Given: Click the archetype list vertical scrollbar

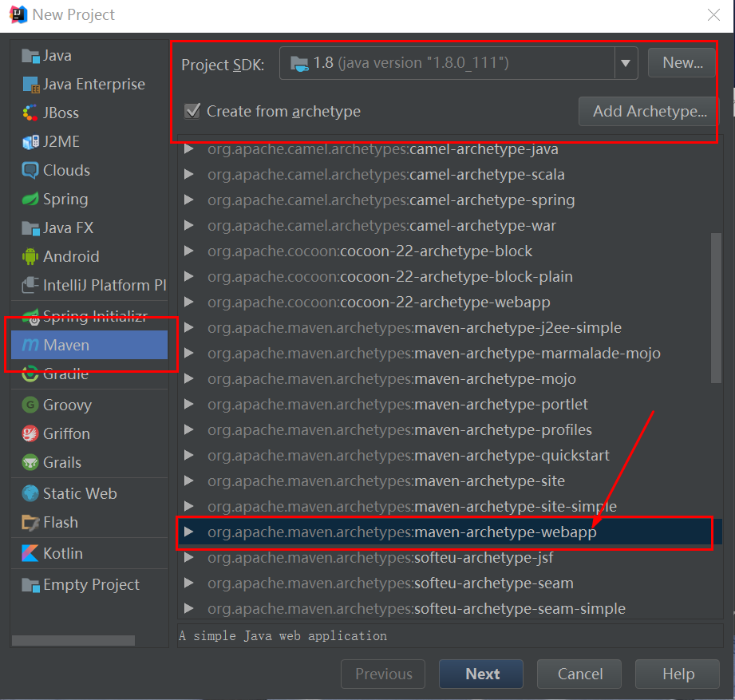Looking at the screenshot, I should [x=716, y=308].
